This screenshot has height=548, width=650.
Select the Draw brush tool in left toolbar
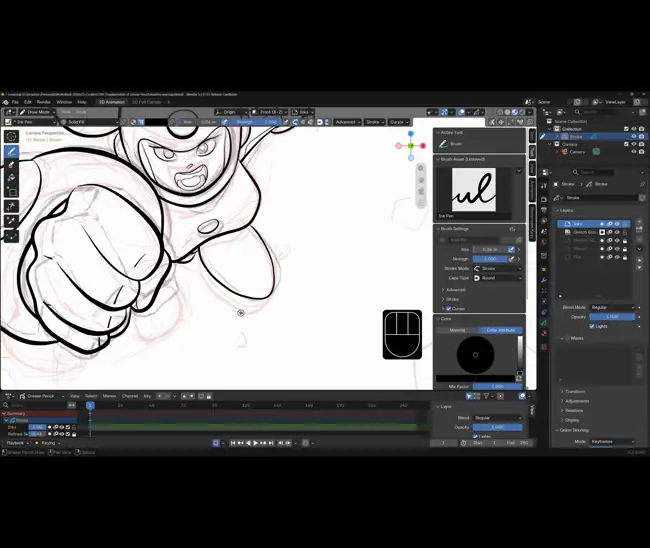pos(11,152)
